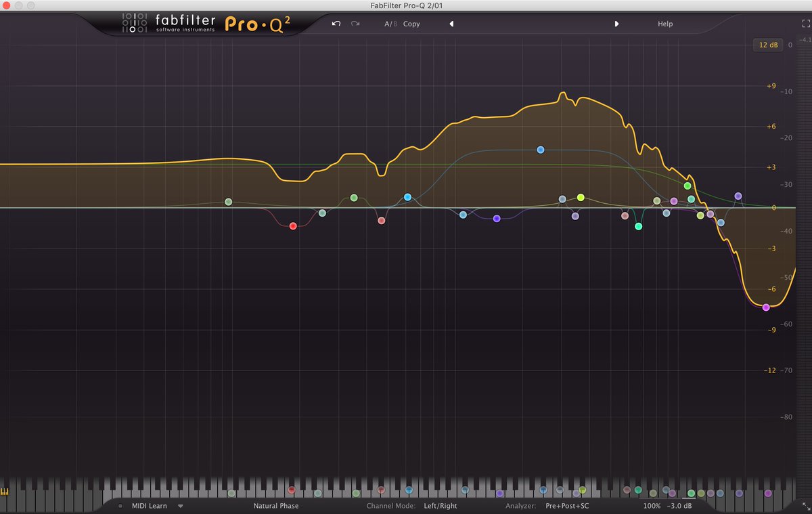The height and width of the screenshot is (514, 812).
Task: Select the deep purple node below the plateau
Action: (x=497, y=219)
